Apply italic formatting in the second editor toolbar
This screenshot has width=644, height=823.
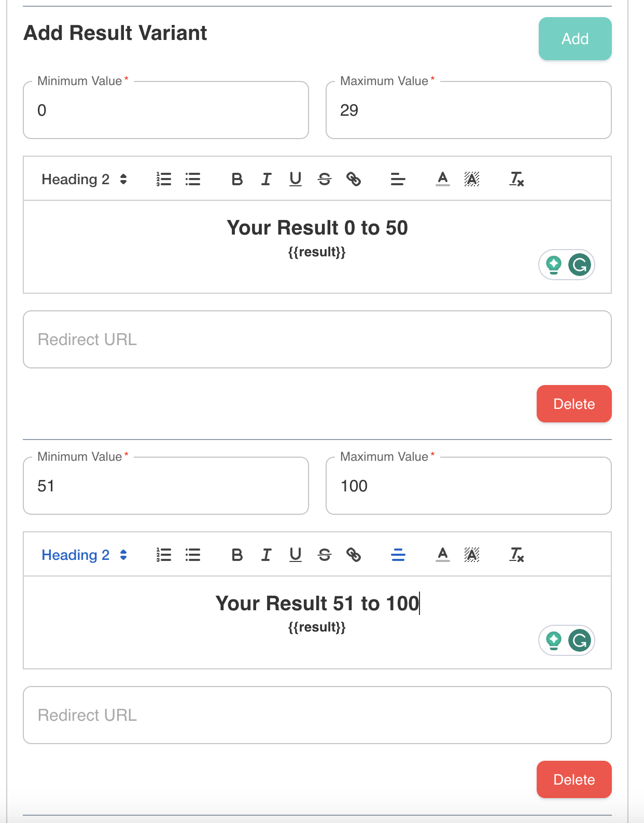click(265, 555)
